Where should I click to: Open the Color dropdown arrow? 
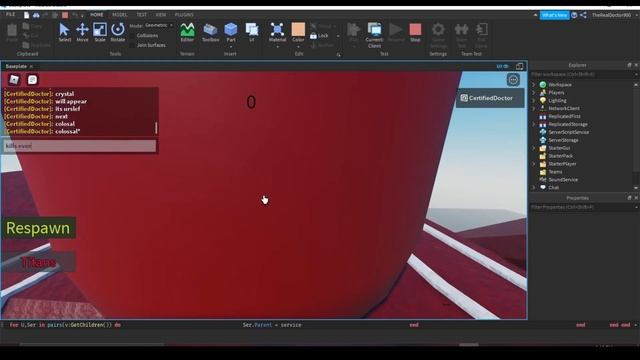pos(298,47)
